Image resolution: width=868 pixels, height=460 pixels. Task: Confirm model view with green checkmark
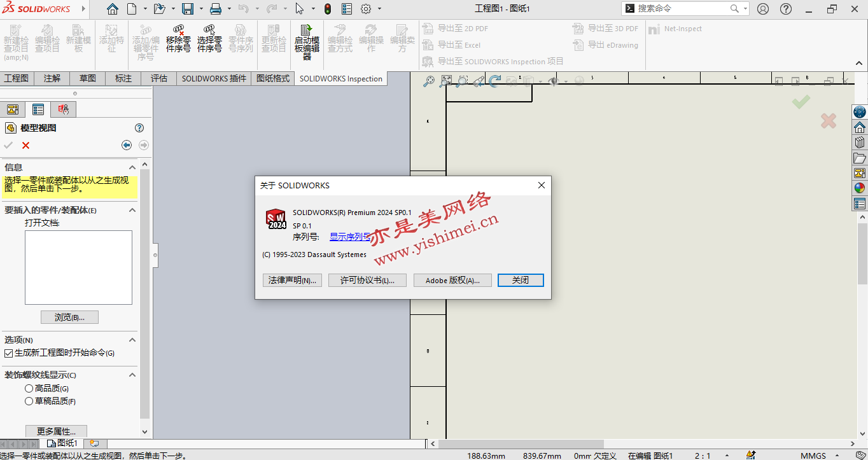[8, 145]
